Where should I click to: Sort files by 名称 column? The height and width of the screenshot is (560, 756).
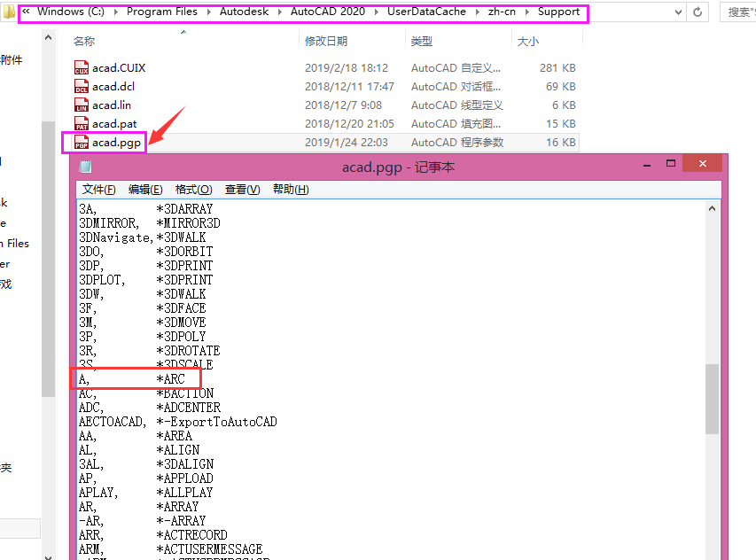tap(84, 41)
